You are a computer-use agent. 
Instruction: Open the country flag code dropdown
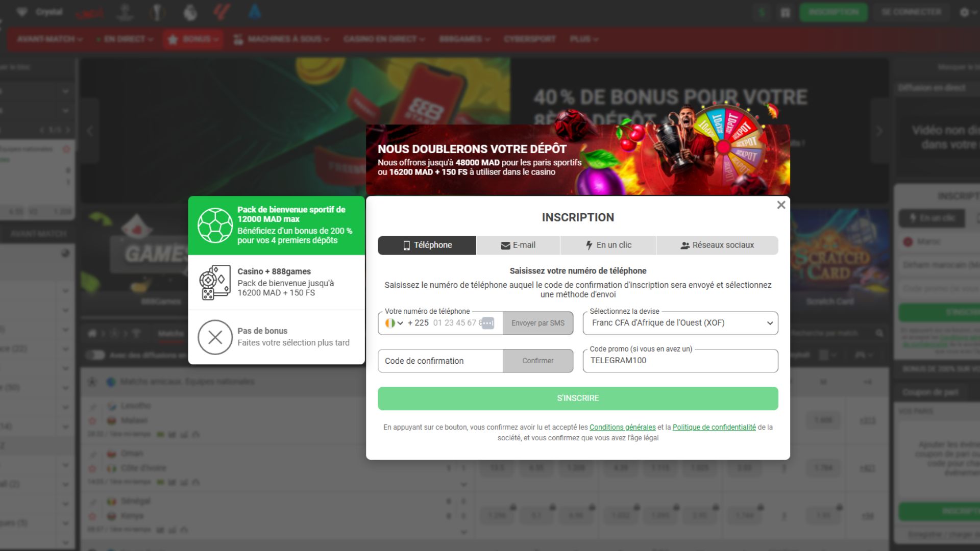click(x=395, y=323)
